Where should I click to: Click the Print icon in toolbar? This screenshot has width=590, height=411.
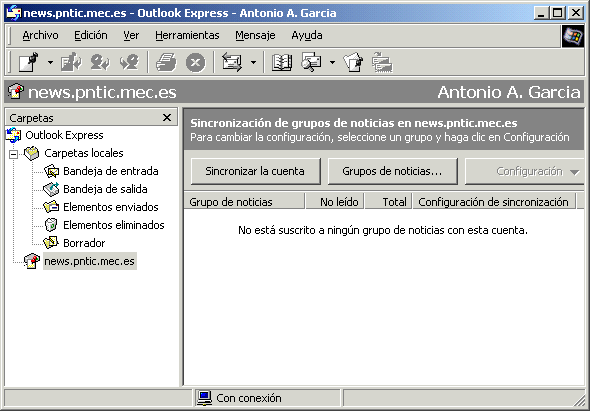tap(166, 62)
